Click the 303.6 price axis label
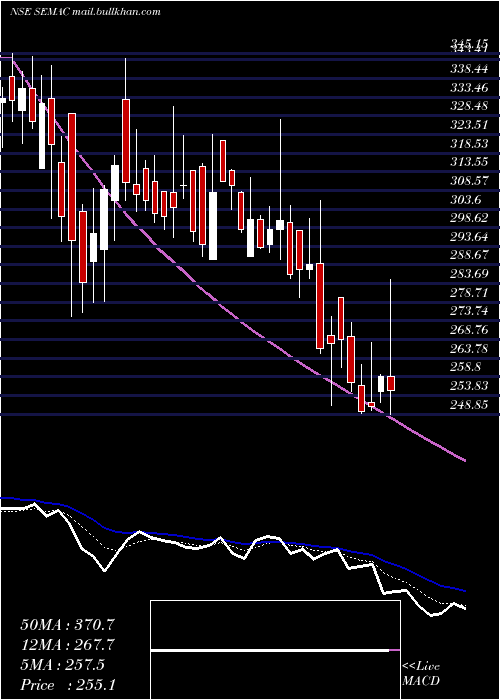The image size is (500, 700). pos(466,200)
